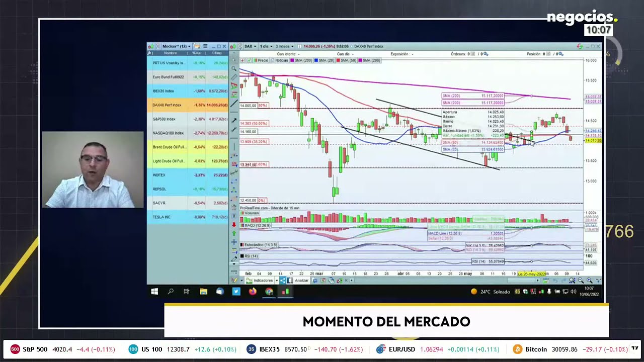
Task: Open weather widget 24°C Soleado
Action: [490, 292]
